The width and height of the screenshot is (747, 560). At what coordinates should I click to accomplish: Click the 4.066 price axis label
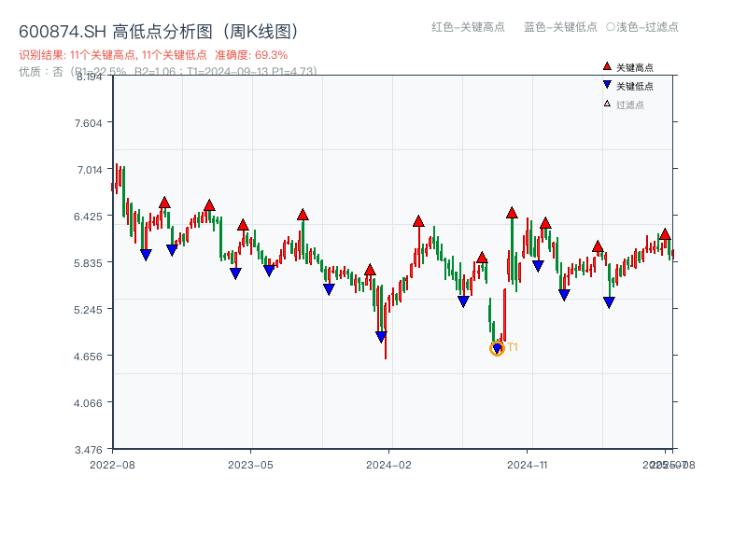pyautogui.click(x=88, y=403)
